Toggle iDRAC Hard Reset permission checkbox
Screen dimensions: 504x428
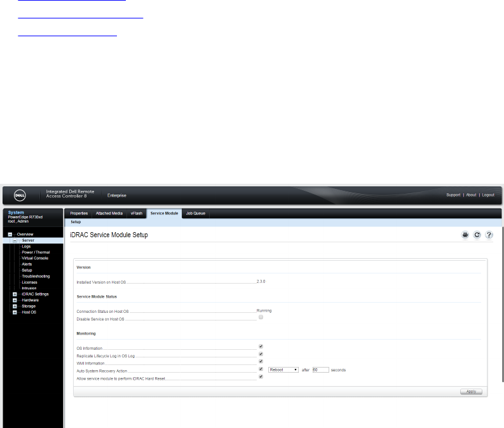click(x=261, y=376)
